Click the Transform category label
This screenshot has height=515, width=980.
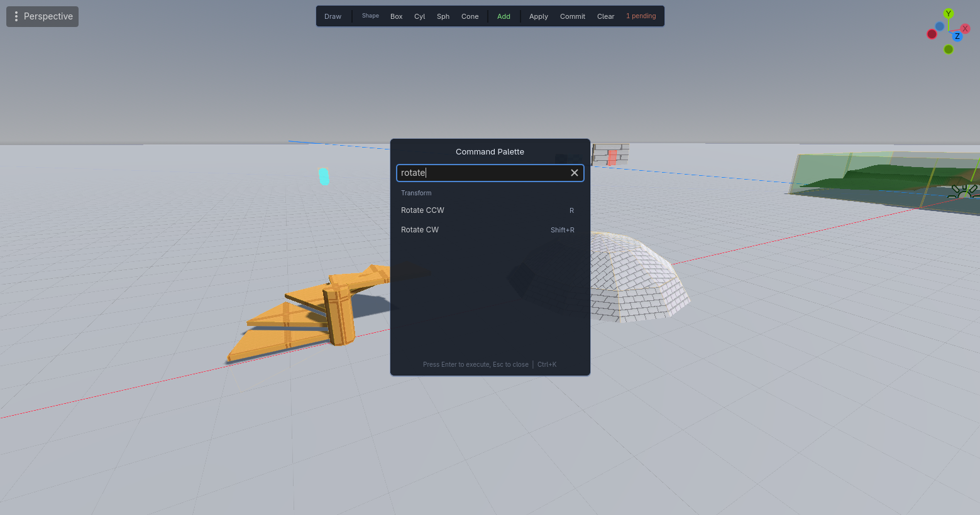click(x=416, y=193)
